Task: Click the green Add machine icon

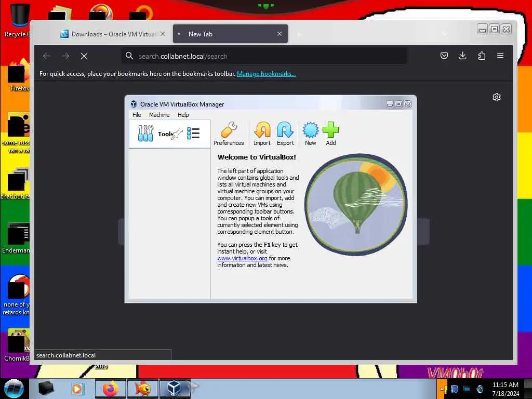Action: click(x=331, y=130)
